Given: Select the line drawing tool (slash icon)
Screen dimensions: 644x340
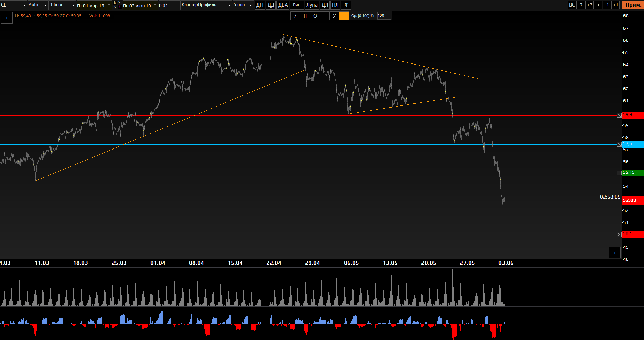Looking at the screenshot, I should coord(295,16).
